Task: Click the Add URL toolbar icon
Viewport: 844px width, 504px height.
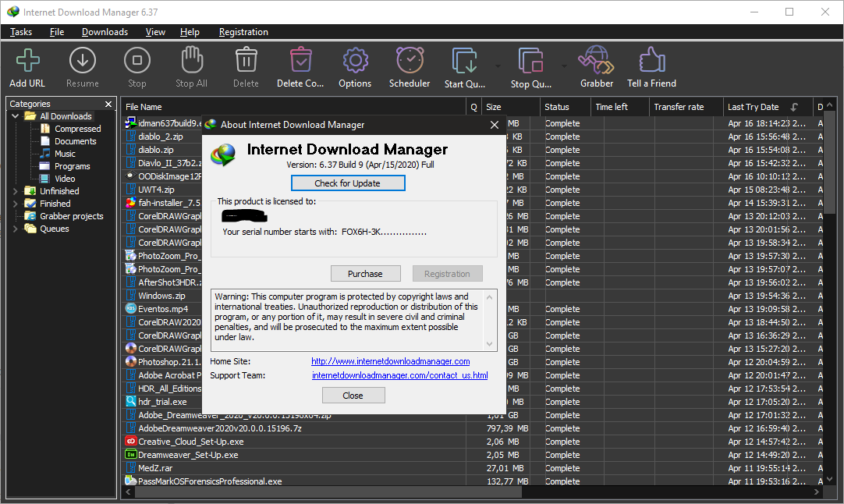Action: 27,60
